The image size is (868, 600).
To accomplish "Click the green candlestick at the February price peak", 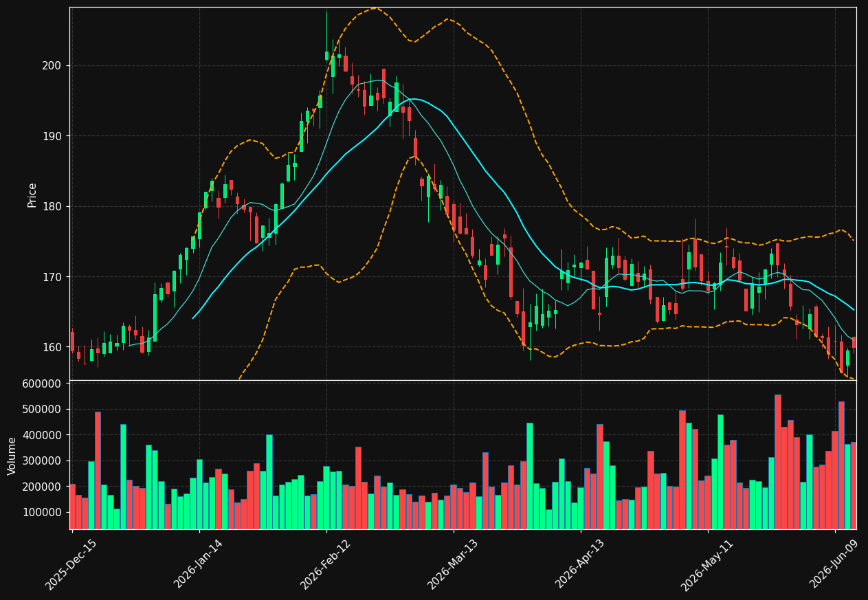I will pyautogui.click(x=326, y=56).
